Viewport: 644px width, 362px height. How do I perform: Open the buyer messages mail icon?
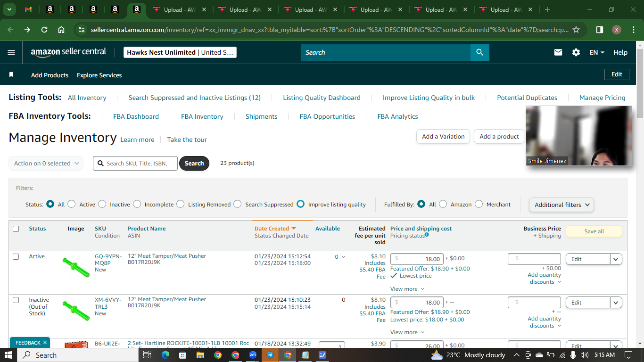point(558,52)
